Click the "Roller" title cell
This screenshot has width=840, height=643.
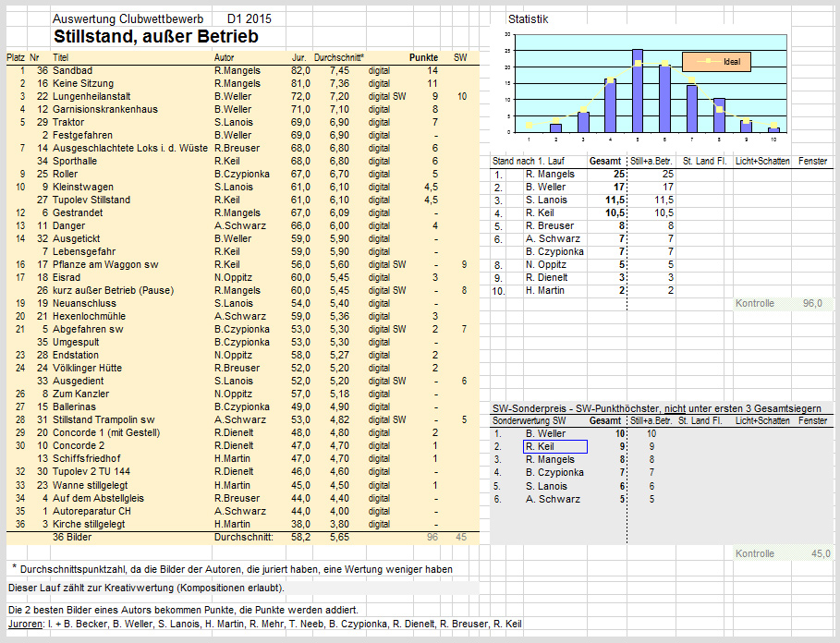(65, 174)
